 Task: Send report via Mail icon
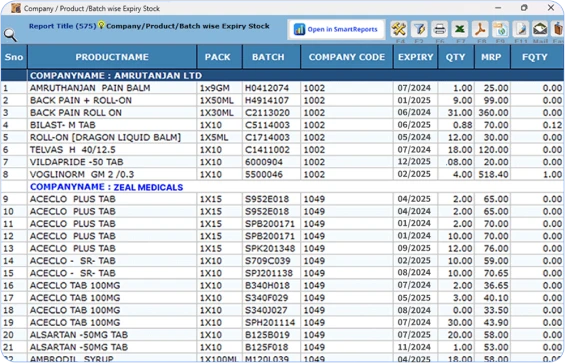coord(540,29)
